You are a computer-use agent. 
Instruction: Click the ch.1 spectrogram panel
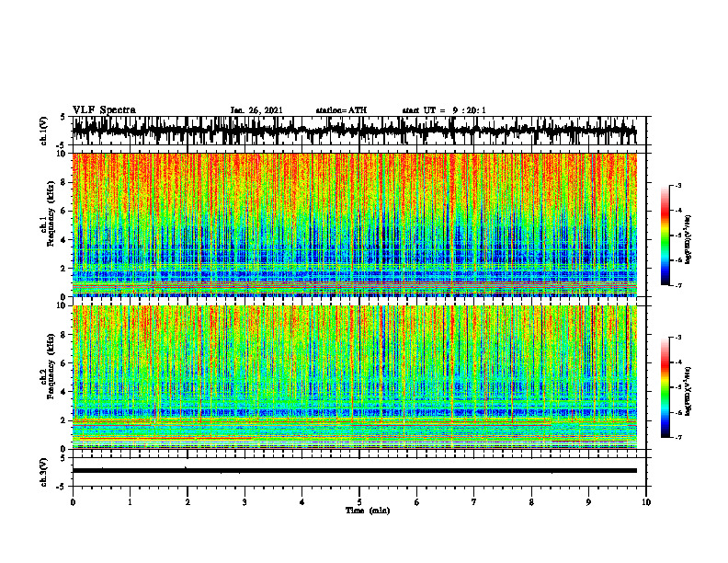point(354,224)
